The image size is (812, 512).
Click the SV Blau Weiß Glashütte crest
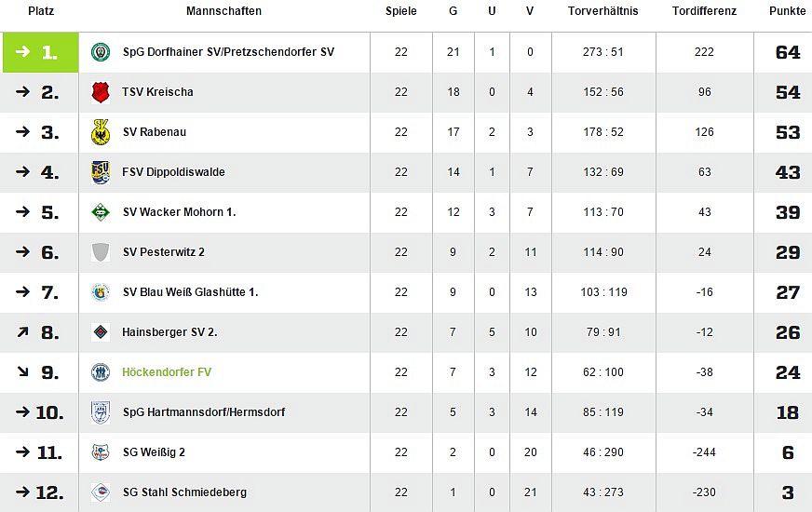(101, 292)
